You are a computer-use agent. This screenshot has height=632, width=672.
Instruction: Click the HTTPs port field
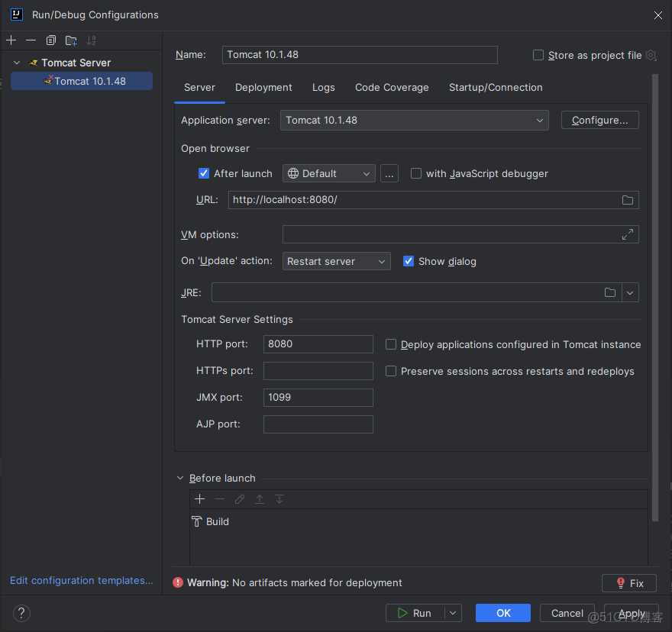(x=318, y=371)
